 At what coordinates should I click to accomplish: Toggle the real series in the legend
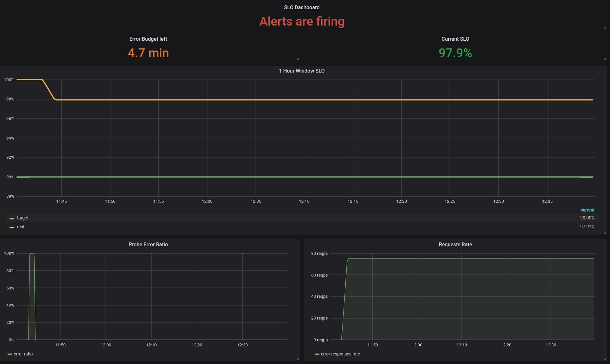pos(20,227)
